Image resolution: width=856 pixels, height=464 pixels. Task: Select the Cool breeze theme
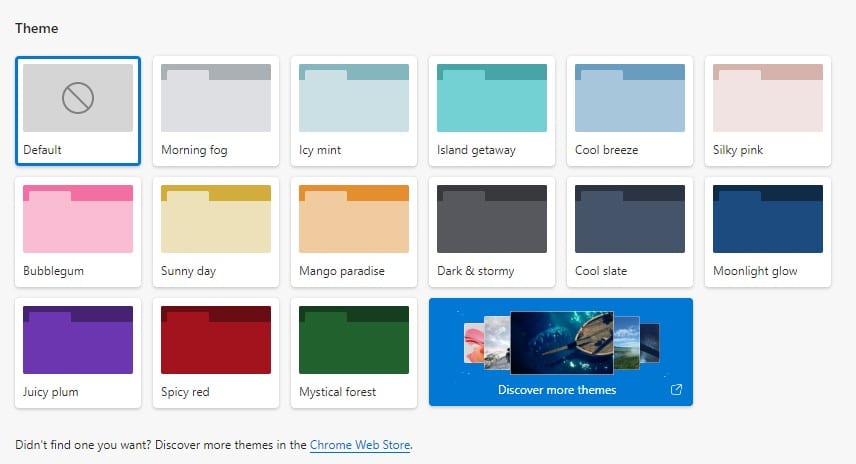(630, 111)
